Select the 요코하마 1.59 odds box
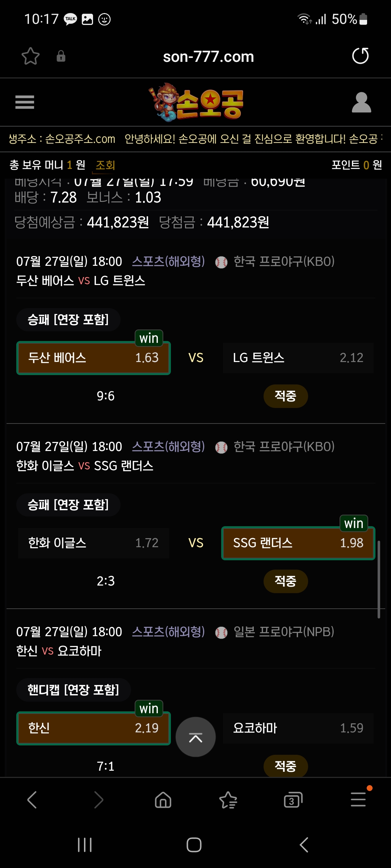Image resolution: width=391 pixels, height=868 pixels. pos(298,728)
